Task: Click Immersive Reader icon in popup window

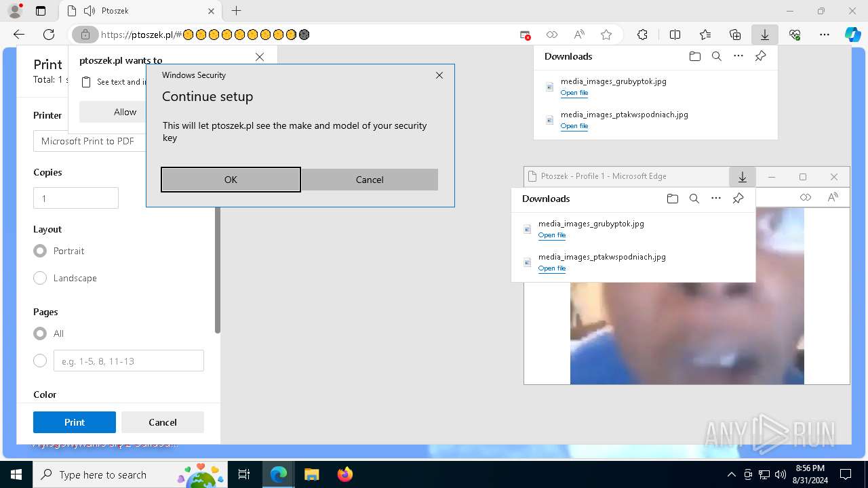Action: [805, 197]
